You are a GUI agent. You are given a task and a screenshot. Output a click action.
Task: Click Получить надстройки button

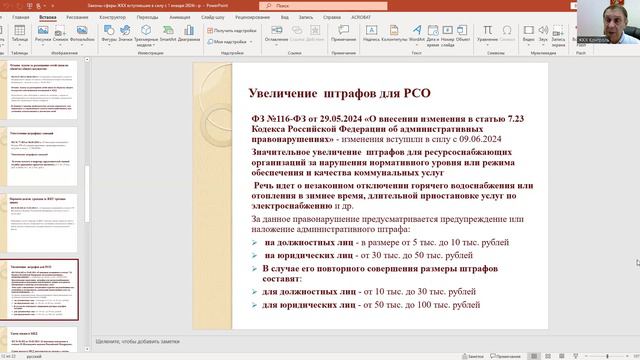pos(232,31)
